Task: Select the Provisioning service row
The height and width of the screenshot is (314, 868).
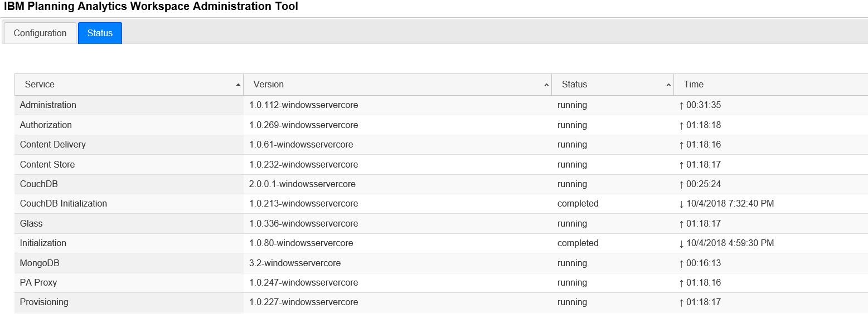Action: [x=441, y=302]
